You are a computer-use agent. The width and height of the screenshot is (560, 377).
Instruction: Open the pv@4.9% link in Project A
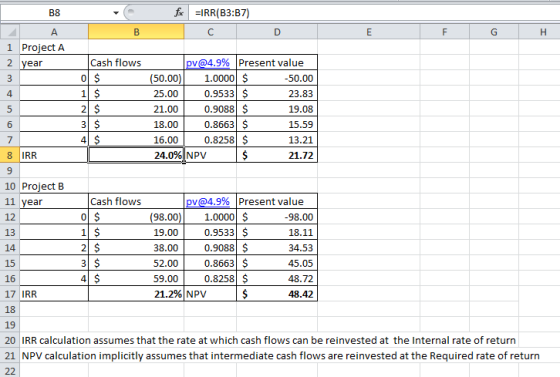click(208, 62)
